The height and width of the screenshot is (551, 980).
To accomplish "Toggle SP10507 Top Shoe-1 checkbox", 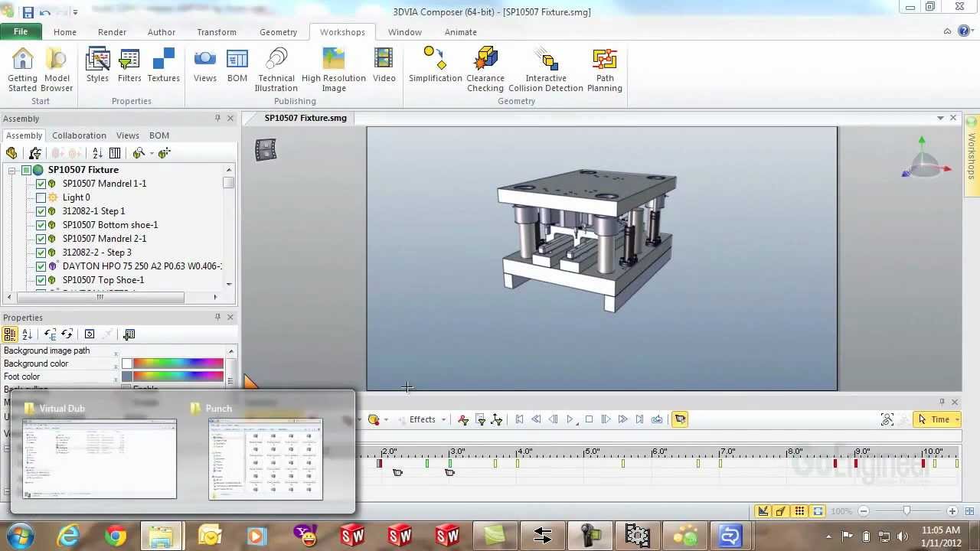I will 41,280.
